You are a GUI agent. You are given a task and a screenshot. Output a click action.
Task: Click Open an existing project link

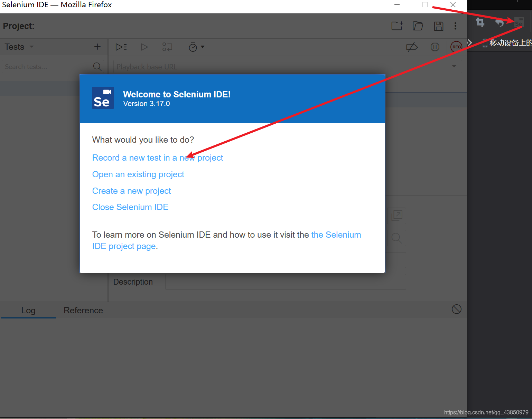(x=138, y=174)
